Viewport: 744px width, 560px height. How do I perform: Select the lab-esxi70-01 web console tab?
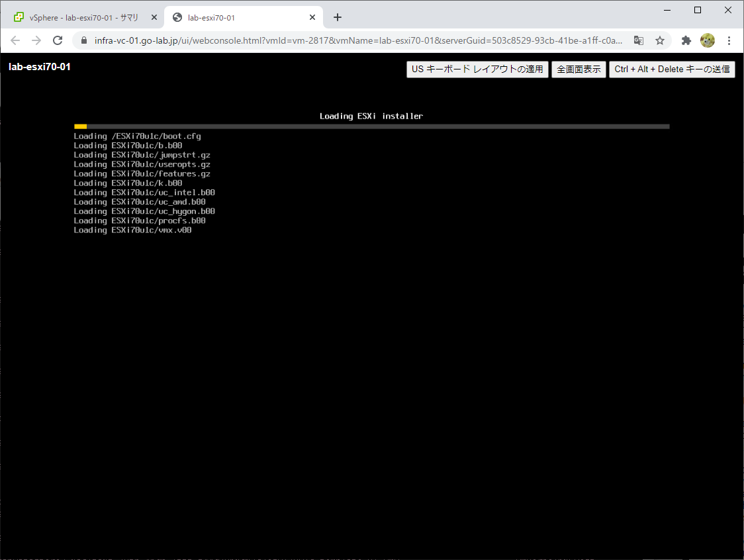[x=244, y=18]
